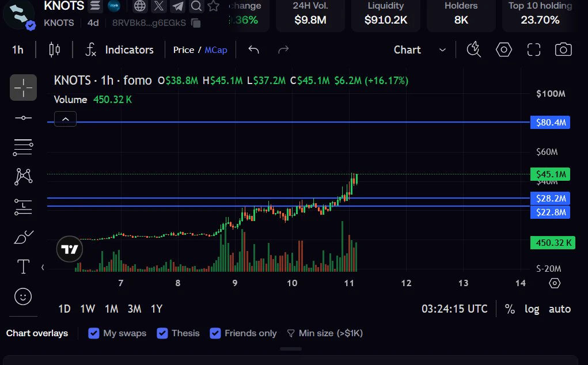The height and width of the screenshot is (365, 588).
Task: Click the $45.1M current price label
Action: pyautogui.click(x=550, y=174)
